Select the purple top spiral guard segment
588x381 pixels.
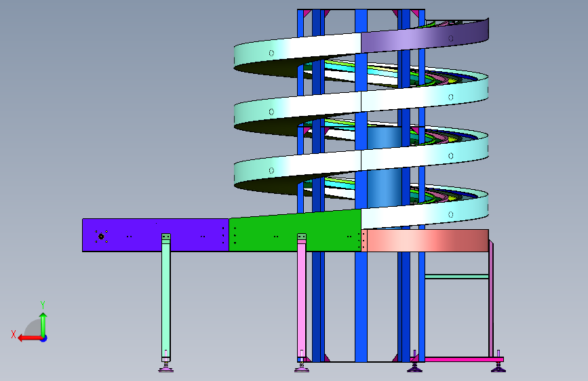425,36
